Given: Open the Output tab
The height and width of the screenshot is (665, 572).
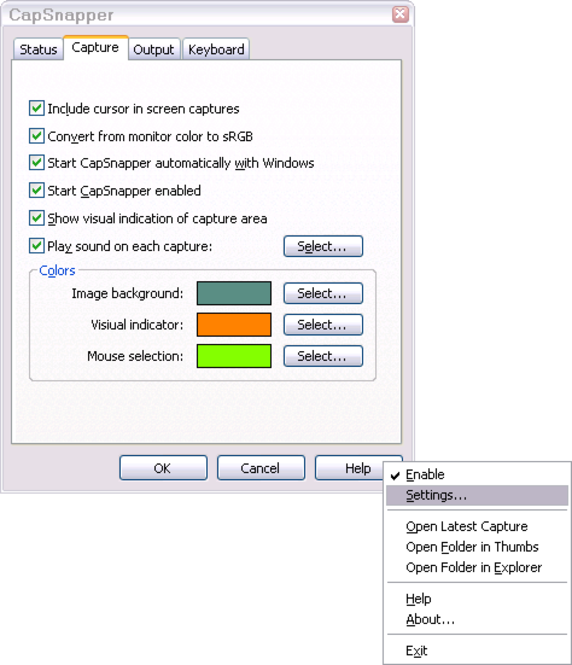Looking at the screenshot, I should click(x=153, y=49).
